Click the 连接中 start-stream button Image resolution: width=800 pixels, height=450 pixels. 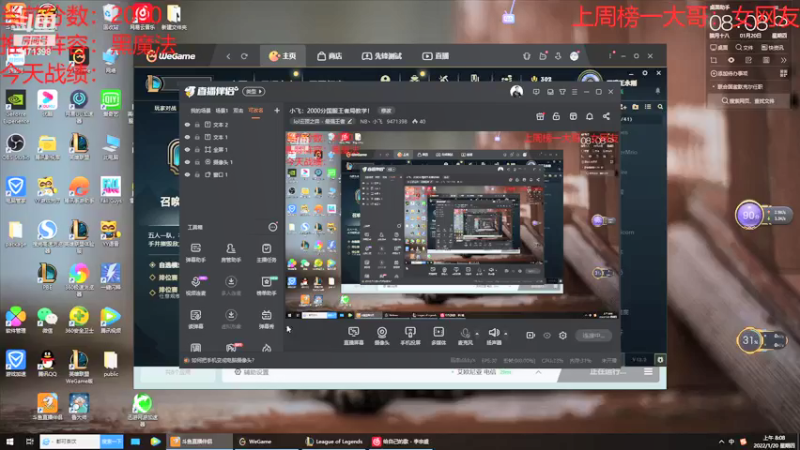tap(593, 335)
